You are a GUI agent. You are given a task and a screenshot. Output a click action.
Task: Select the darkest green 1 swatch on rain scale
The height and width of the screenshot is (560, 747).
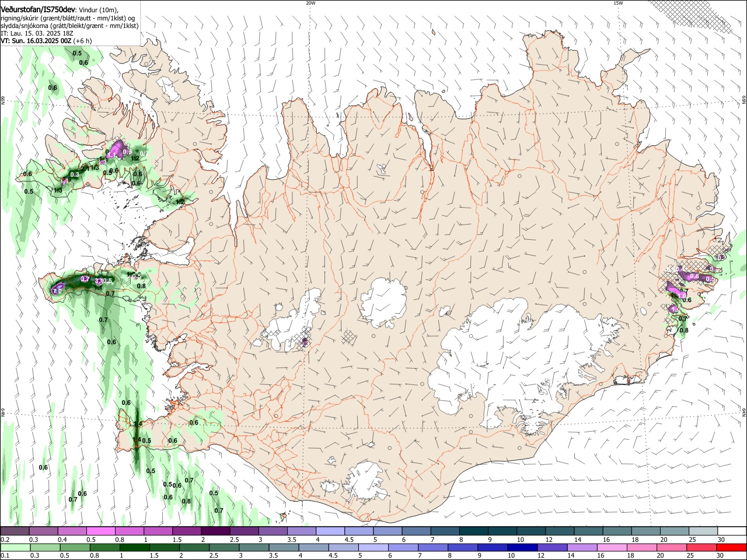tap(134, 547)
